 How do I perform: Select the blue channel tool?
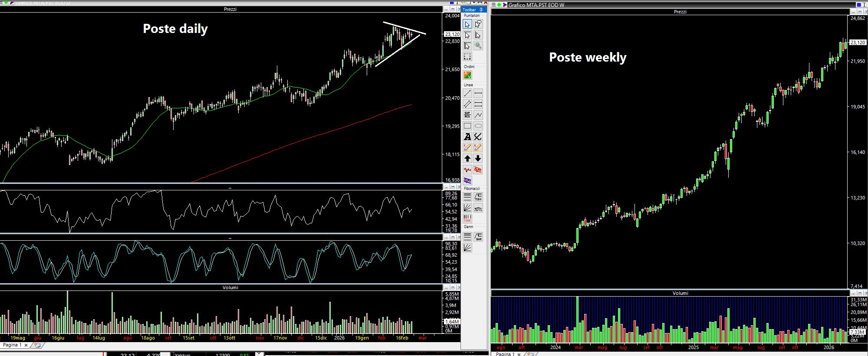click(x=467, y=180)
